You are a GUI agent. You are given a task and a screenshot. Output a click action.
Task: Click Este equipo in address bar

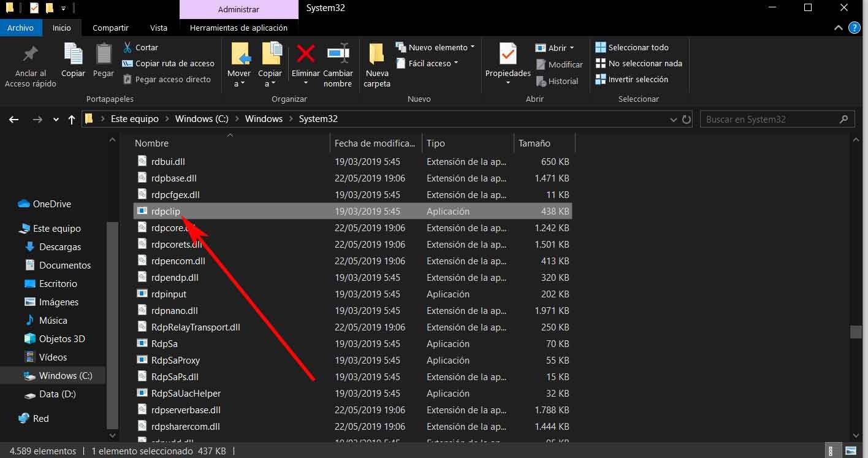(134, 119)
